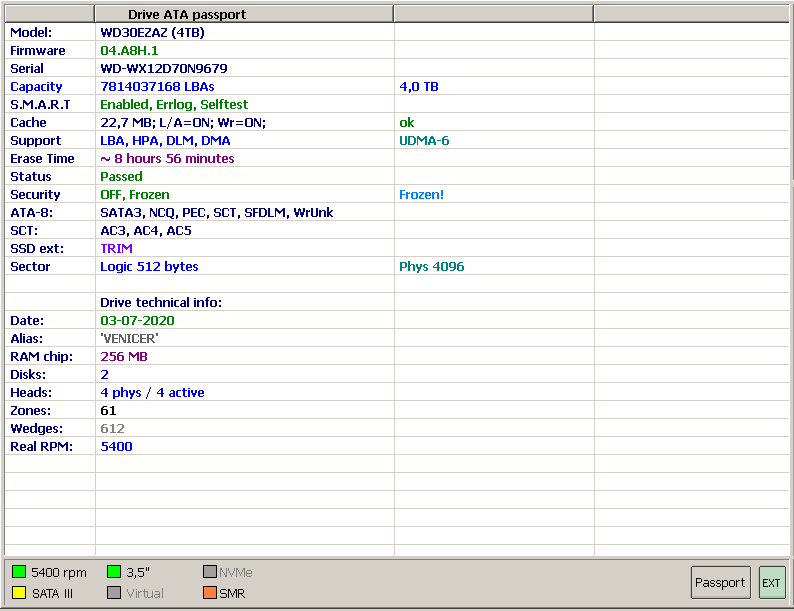
Task: Select date value 03-07-2020
Action: tap(137, 320)
